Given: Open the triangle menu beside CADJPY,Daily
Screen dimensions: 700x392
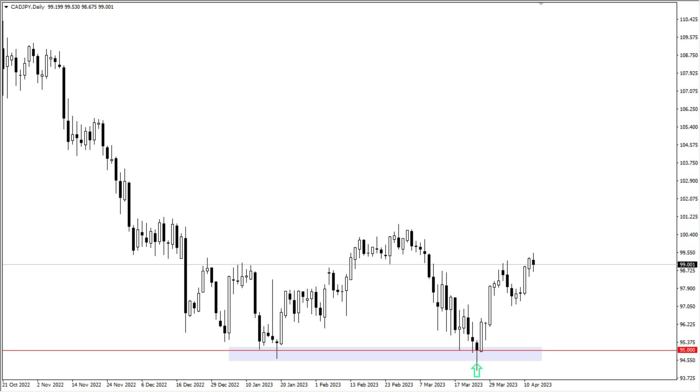Looking at the screenshot, I should 6,7.
